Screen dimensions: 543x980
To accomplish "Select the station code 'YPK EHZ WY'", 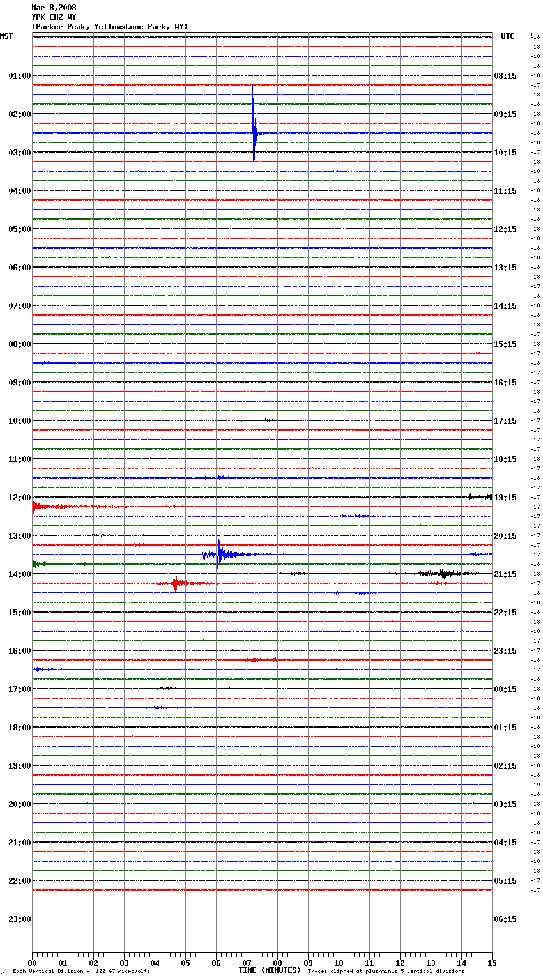I will [x=54, y=17].
